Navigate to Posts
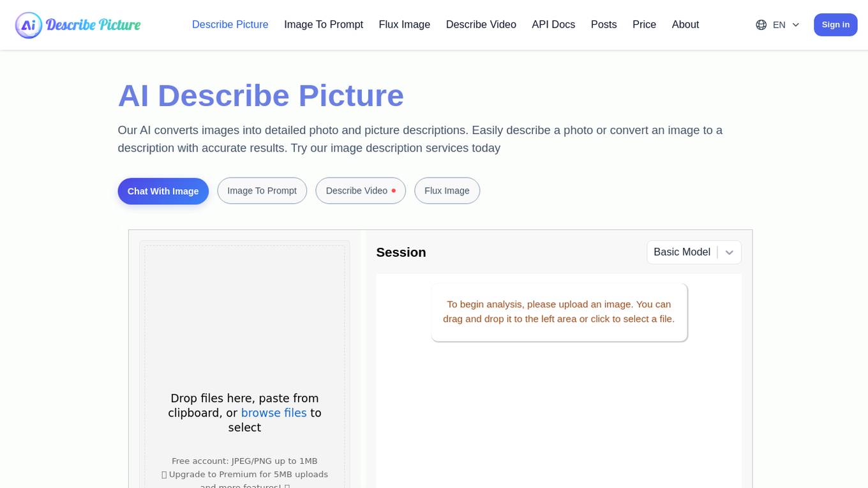Viewport: 868px width, 488px height. pos(604,24)
